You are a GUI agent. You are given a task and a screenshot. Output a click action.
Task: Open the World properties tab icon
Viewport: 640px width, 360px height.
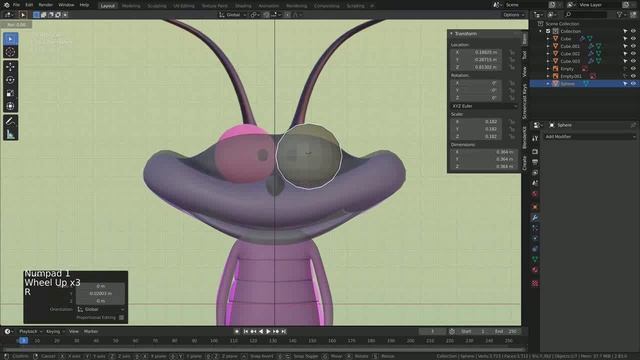tap(535, 194)
